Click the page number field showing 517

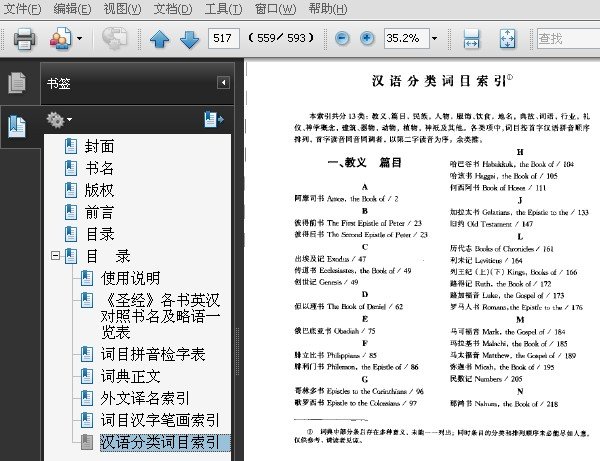point(223,38)
